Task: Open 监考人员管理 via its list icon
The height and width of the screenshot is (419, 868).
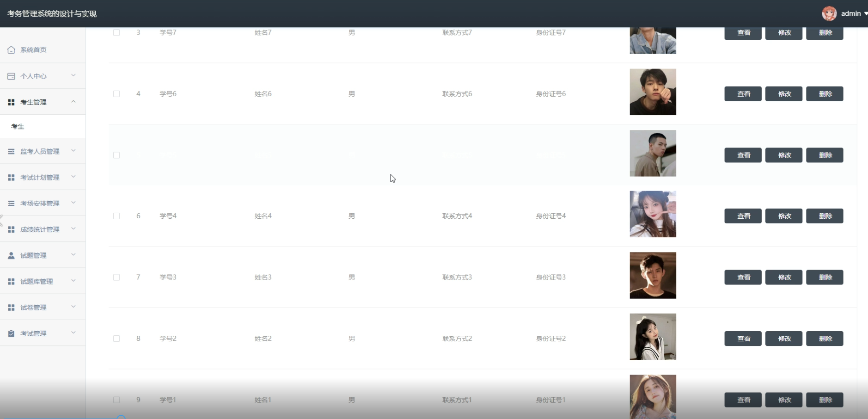Action: tap(11, 151)
